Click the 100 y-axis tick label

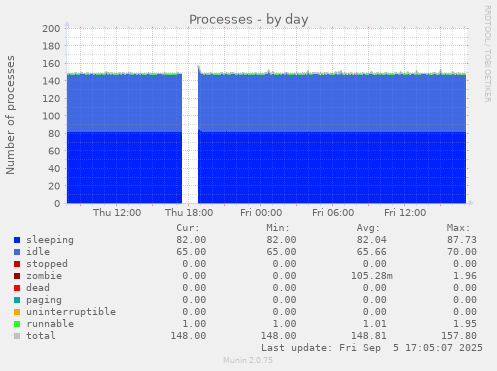51,116
